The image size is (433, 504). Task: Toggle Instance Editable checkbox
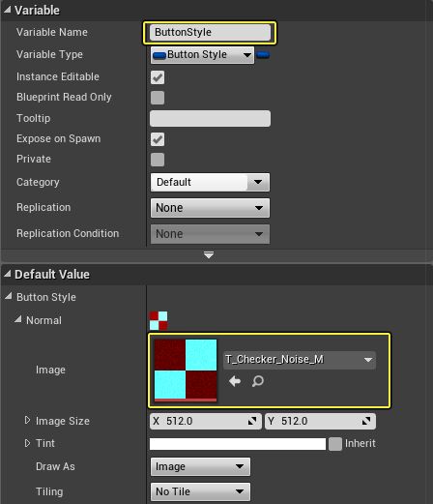pyautogui.click(x=158, y=77)
